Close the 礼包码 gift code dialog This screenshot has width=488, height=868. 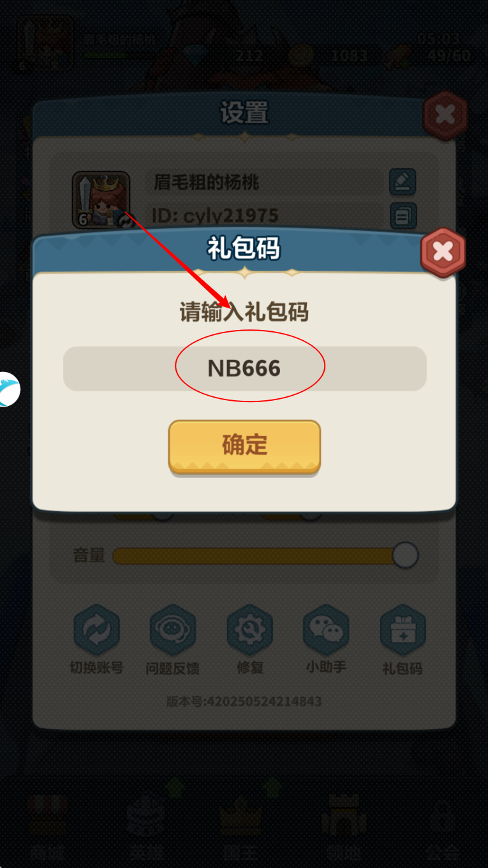pos(443,251)
